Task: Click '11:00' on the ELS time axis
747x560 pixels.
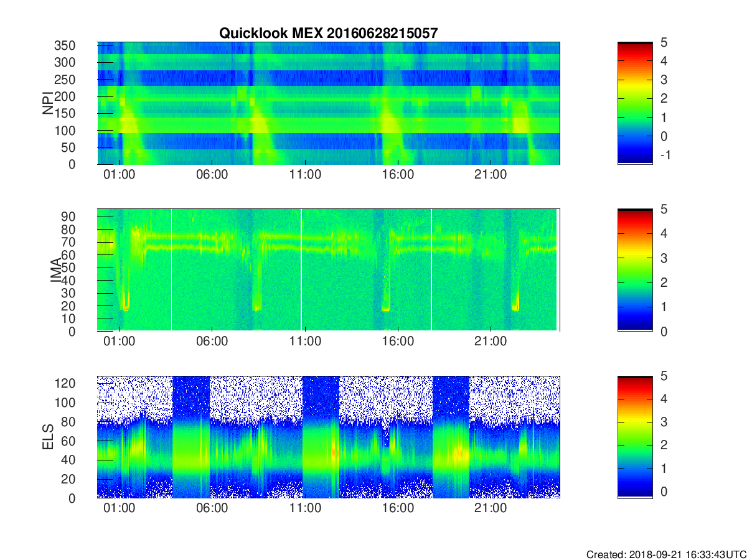Action: tap(305, 508)
